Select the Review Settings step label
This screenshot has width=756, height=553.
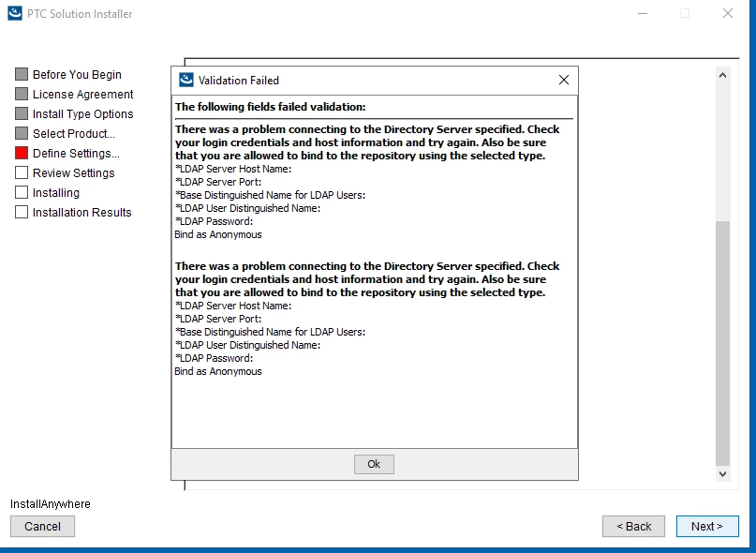click(74, 173)
